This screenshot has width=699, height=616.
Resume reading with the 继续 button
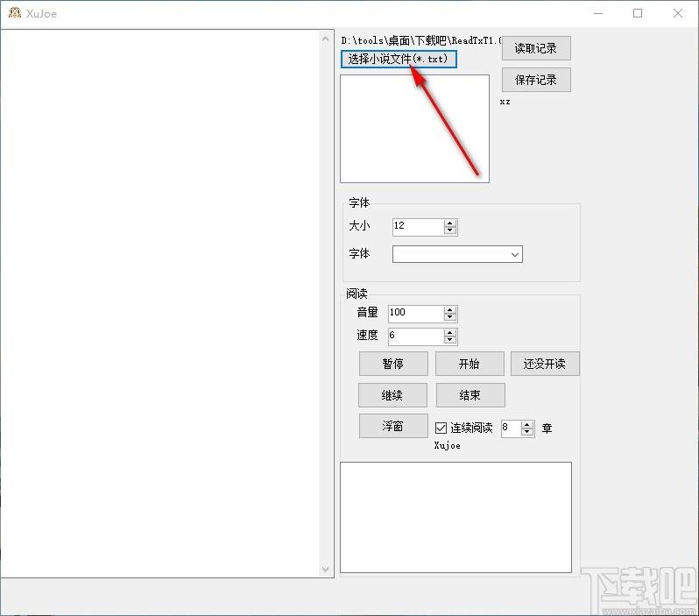[392, 395]
